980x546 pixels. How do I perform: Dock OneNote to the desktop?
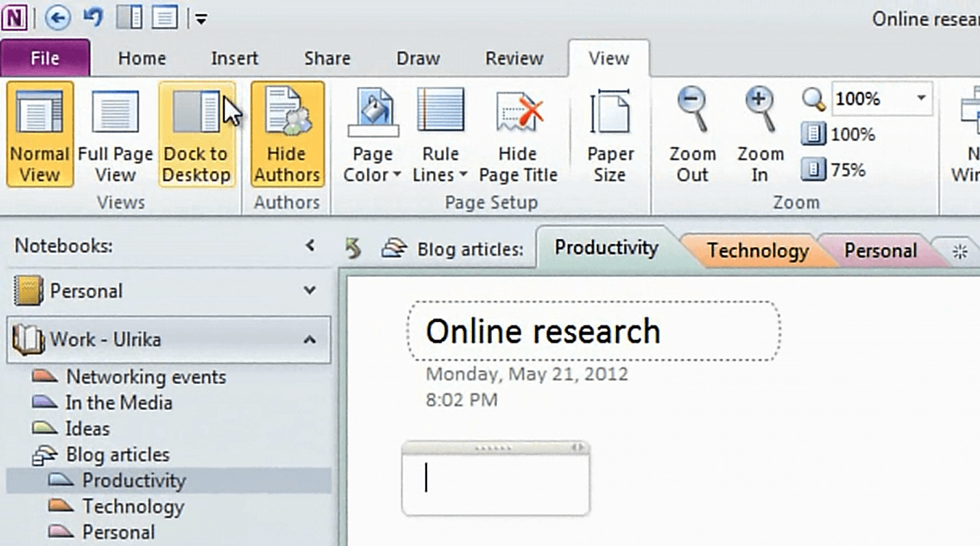click(197, 131)
